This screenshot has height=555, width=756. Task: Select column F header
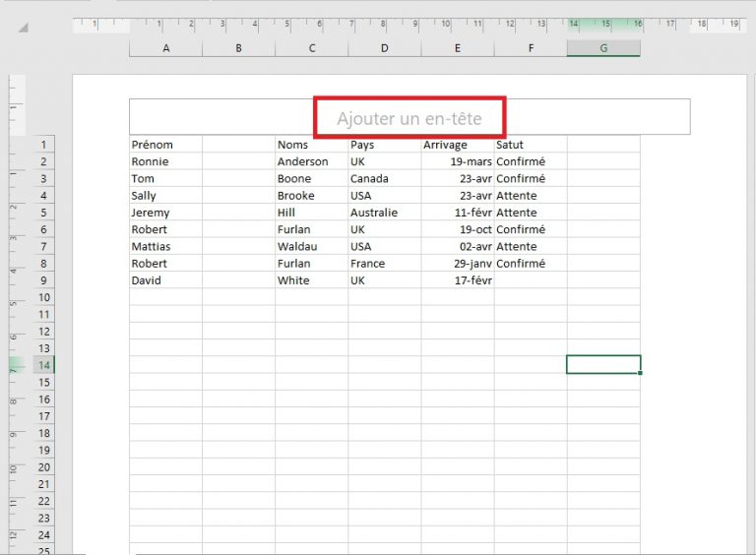[x=531, y=48]
